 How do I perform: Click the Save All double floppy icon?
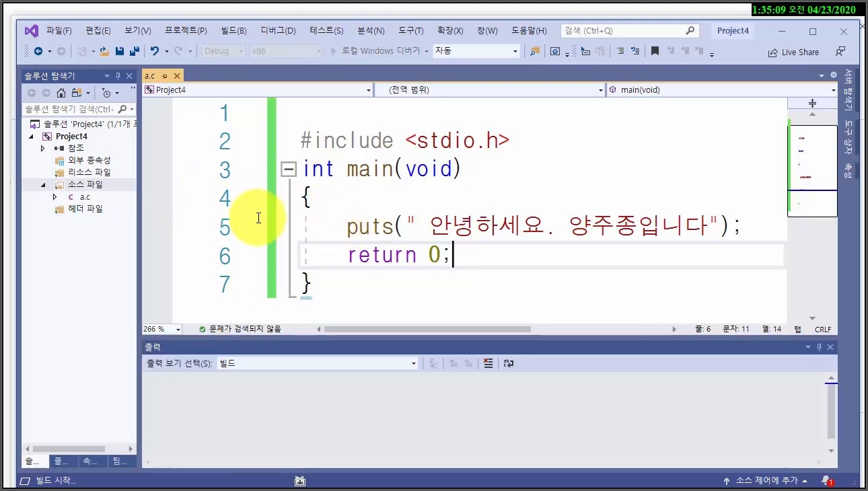pos(134,51)
